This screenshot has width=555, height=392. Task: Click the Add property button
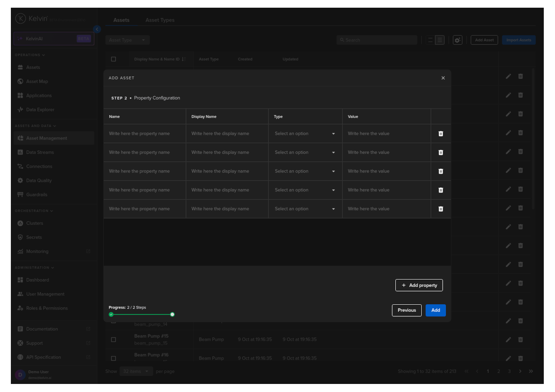419,285
